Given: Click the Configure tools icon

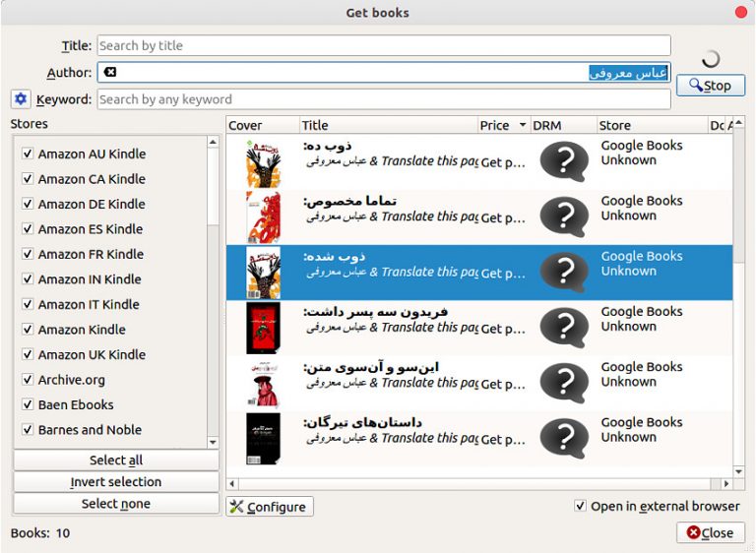Looking at the screenshot, I should 236,506.
